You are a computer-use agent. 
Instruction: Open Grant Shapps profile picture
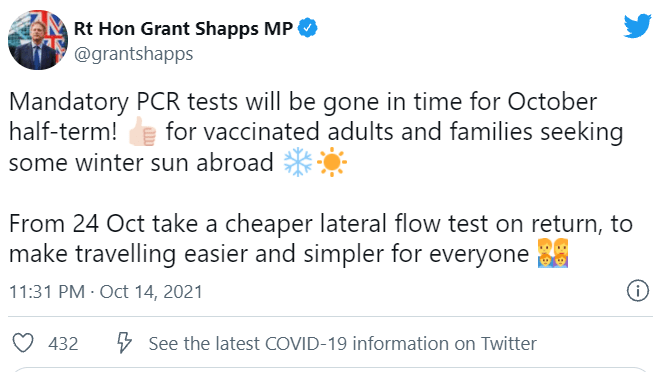pyautogui.click(x=38, y=40)
